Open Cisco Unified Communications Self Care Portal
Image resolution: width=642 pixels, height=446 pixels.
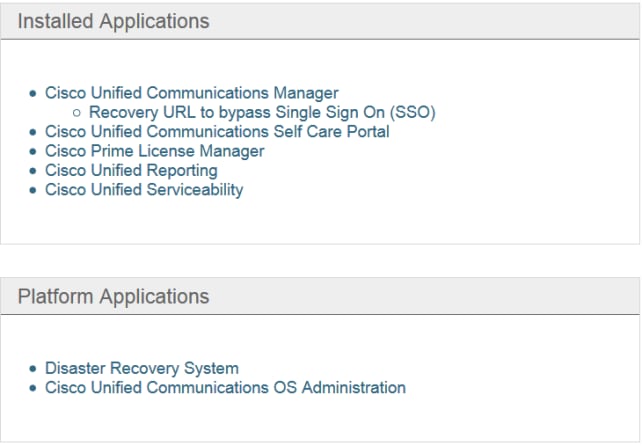(217, 131)
